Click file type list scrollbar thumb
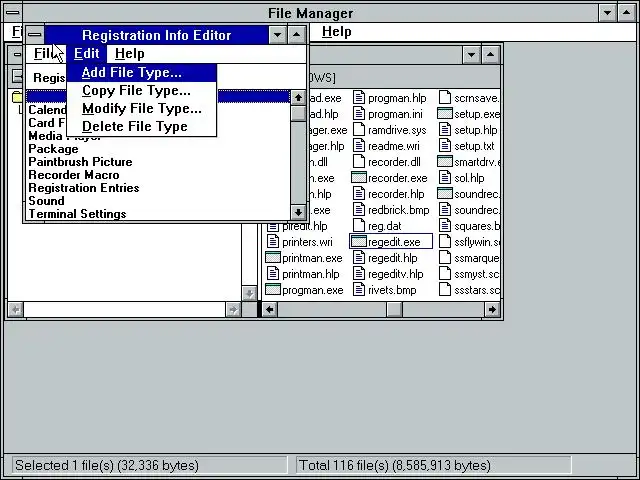640x480 pixels. (x=298, y=113)
